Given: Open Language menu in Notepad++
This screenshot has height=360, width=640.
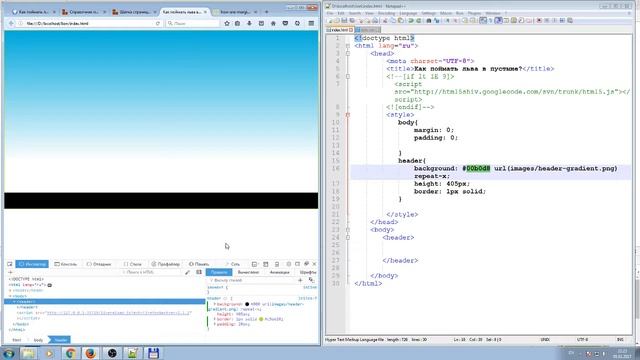Looking at the screenshot, I should tap(408, 13).
